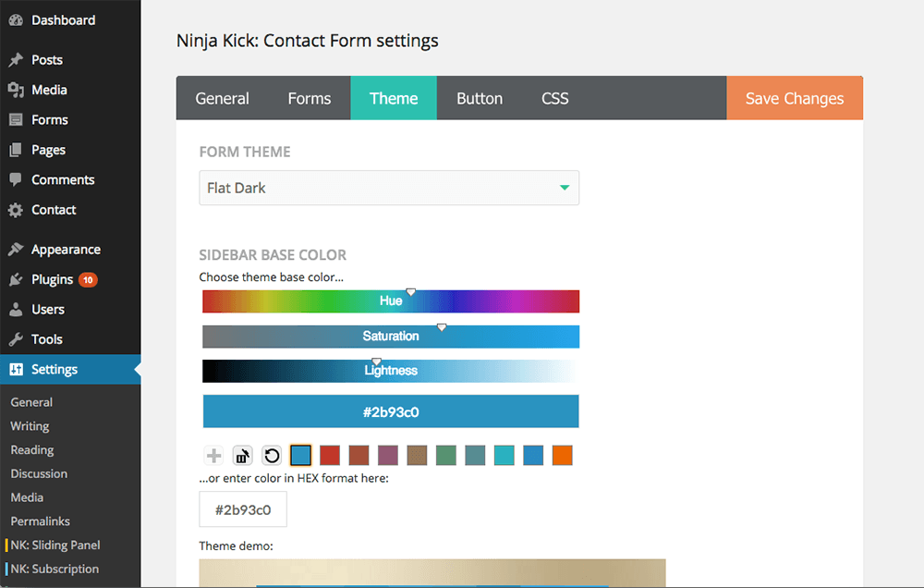Click the Plugins plug icon
924x588 pixels.
[x=16, y=279]
